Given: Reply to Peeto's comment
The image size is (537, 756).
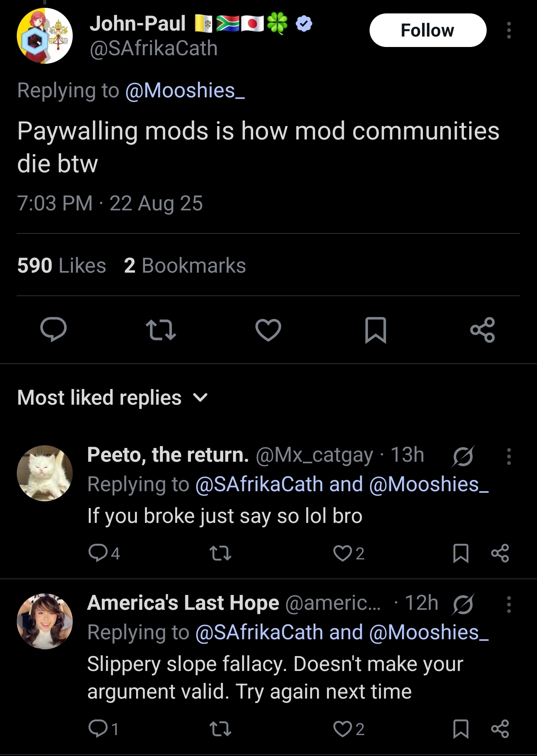Looking at the screenshot, I should click(98, 553).
